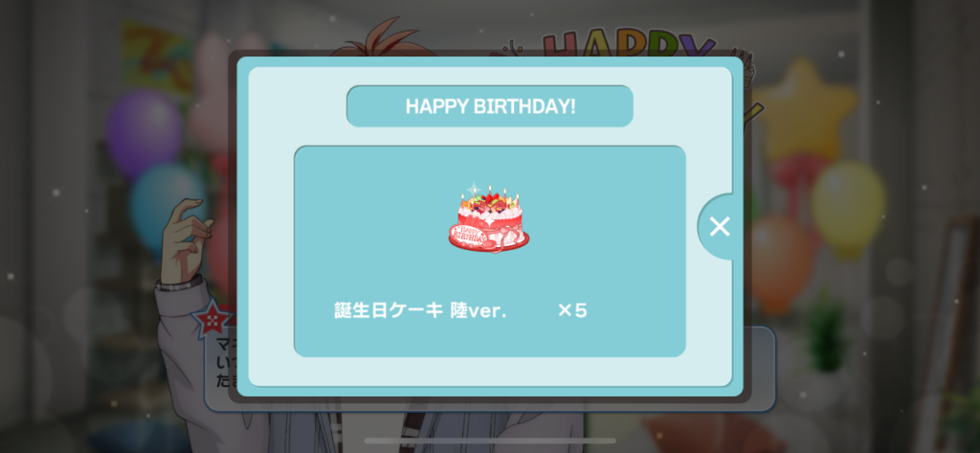The image size is (980, 453).
Task: Select the 誕生日ケーキ 陸ver. item name
Action: tap(421, 310)
